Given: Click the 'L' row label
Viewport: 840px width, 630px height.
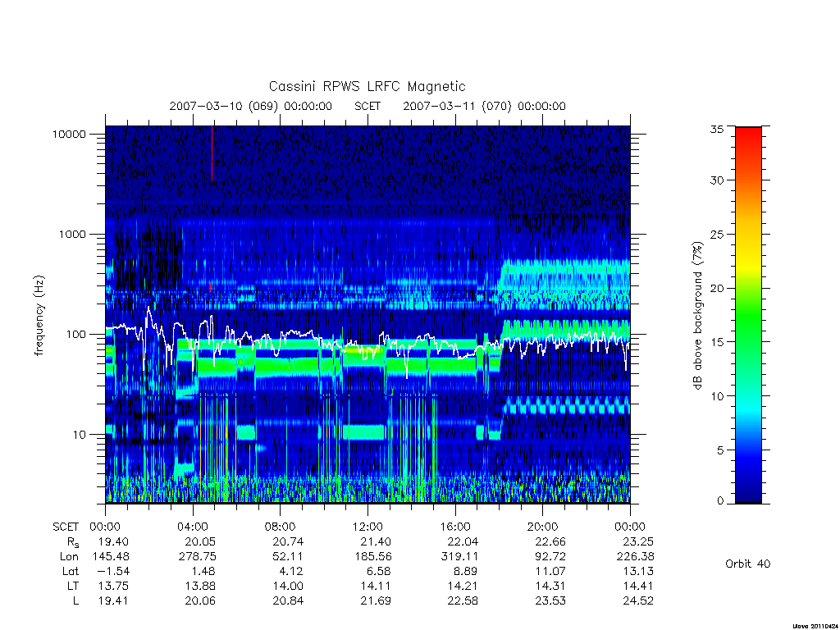Looking at the screenshot, I should 75,601.
